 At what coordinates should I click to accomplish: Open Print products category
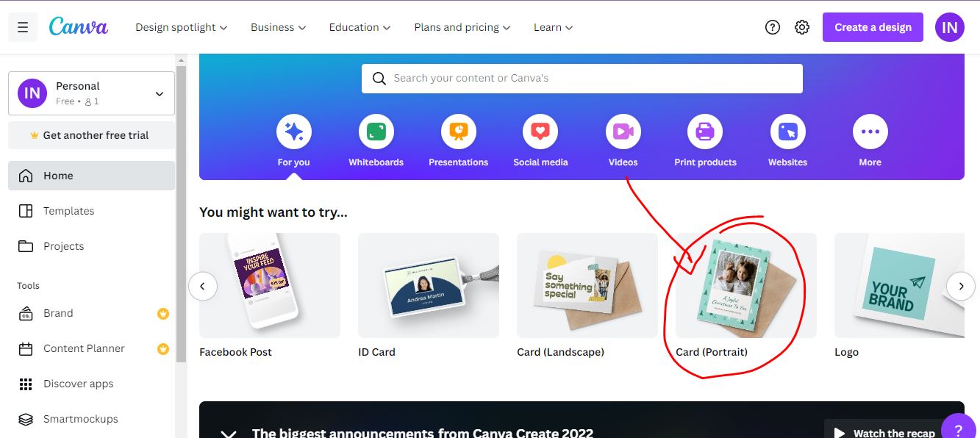point(705,130)
